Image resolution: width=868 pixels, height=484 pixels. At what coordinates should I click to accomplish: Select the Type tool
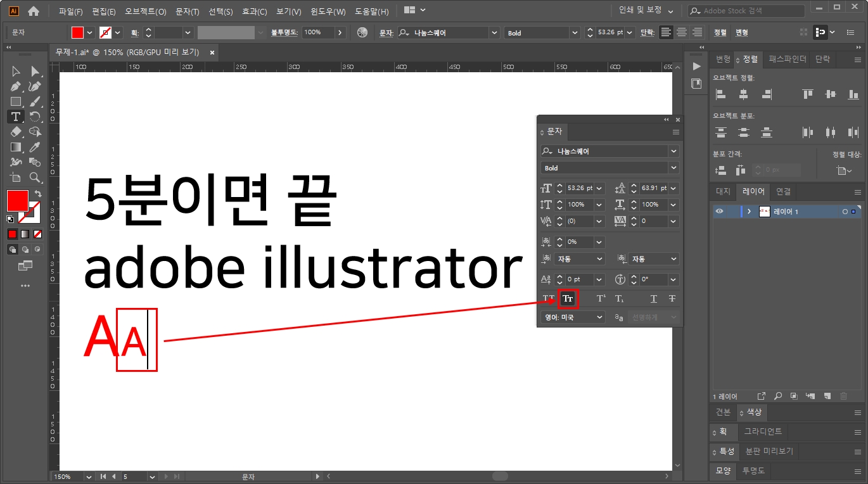[x=15, y=117]
